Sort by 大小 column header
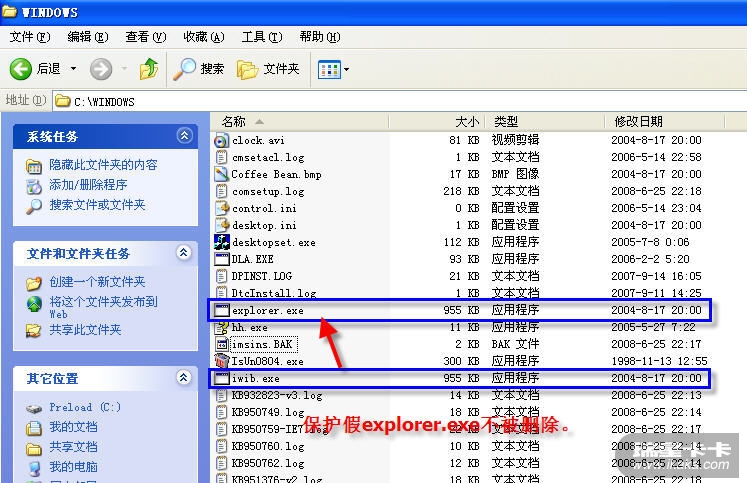Viewport: 747px width, 483px height. [x=437, y=122]
